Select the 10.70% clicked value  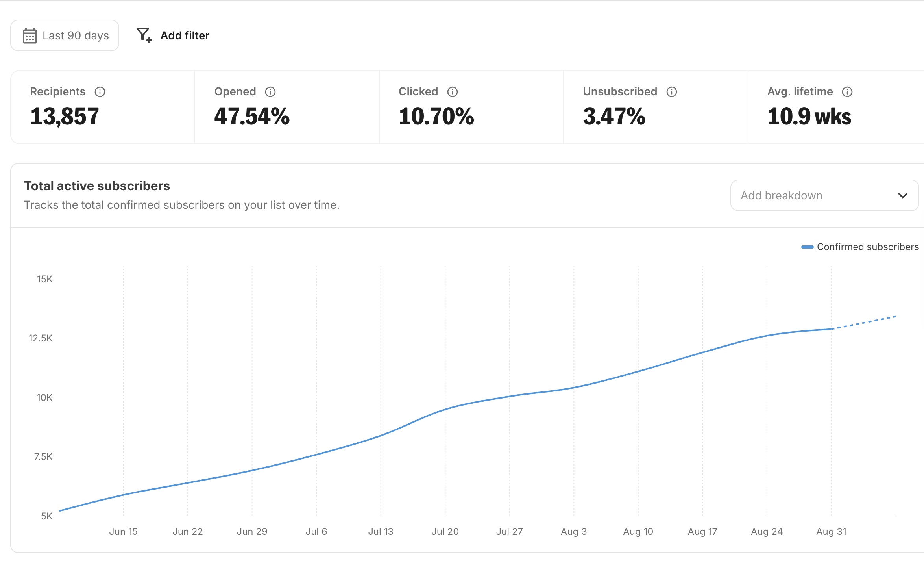click(436, 117)
